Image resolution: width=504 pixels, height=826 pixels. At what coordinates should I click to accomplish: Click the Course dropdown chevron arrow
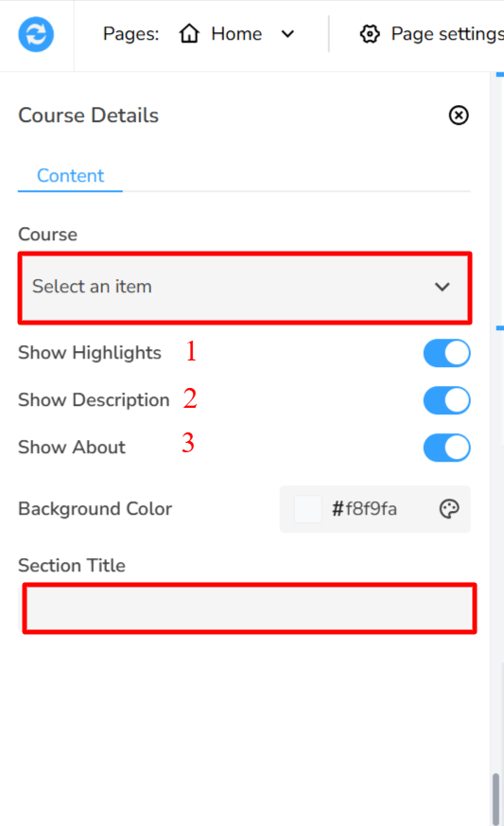click(x=442, y=287)
